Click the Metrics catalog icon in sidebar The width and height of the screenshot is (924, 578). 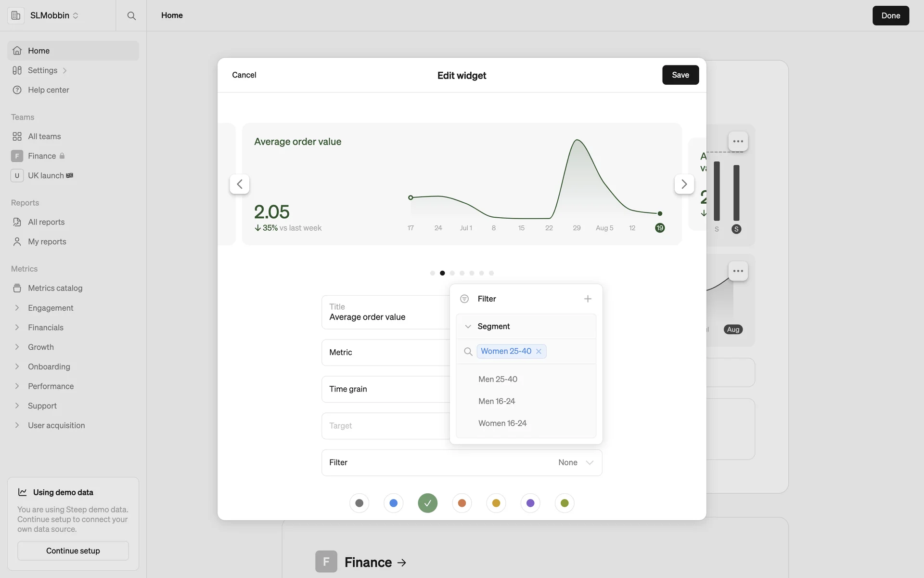(17, 288)
